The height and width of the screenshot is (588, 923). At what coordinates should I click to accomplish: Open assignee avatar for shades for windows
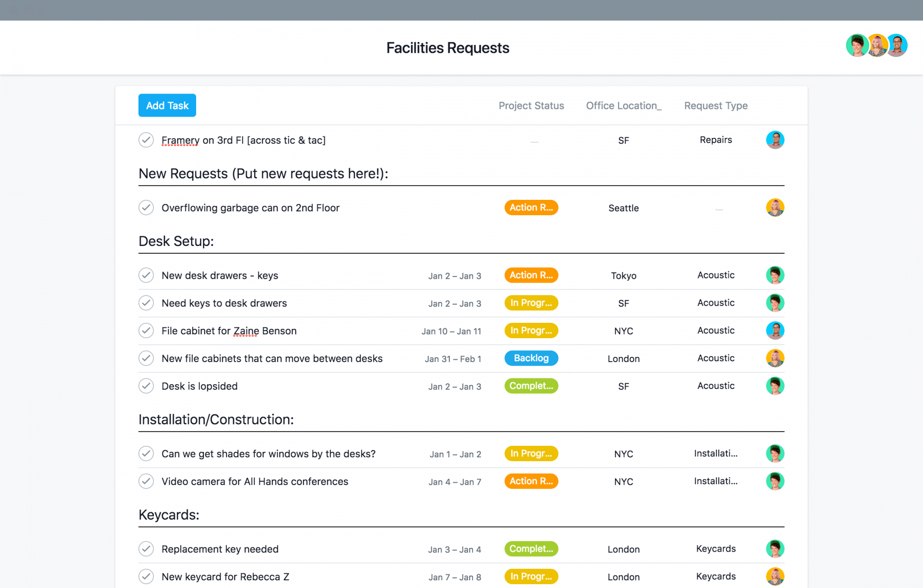click(x=775, y=453)
